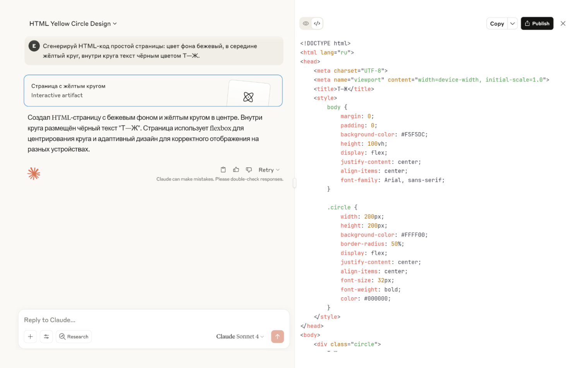The height and width of the screenshot is (368, 588).
Task: Expand the Retry options menu
Action: coord(269,170)
